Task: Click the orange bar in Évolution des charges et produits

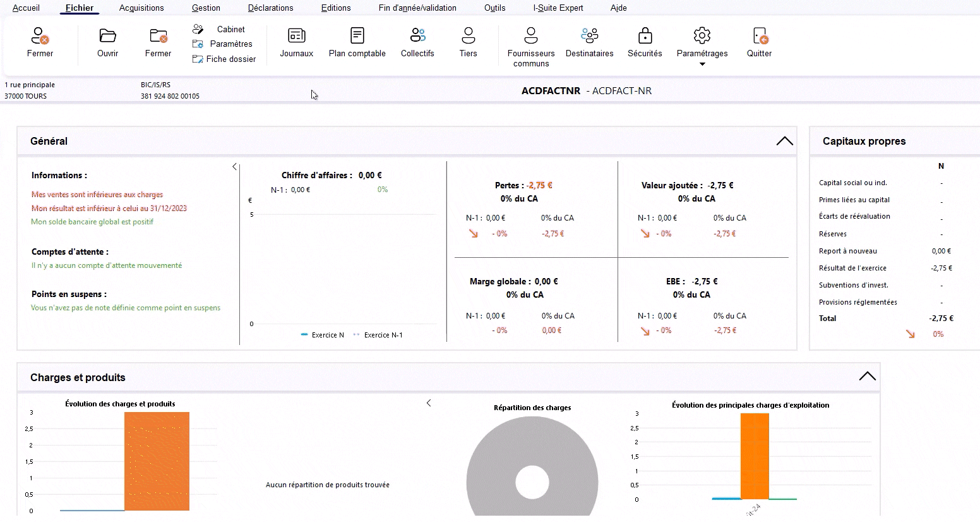Action: click(157, 461)
